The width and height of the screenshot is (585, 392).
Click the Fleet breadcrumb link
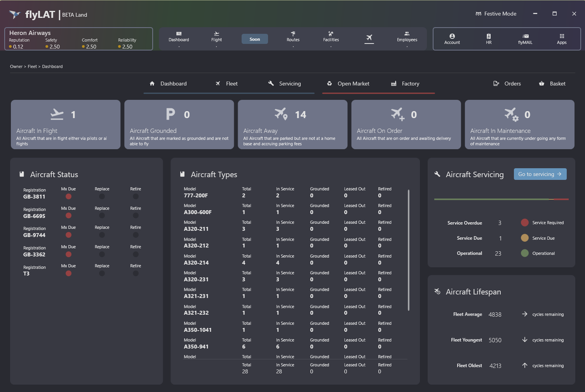click(32, 66)
